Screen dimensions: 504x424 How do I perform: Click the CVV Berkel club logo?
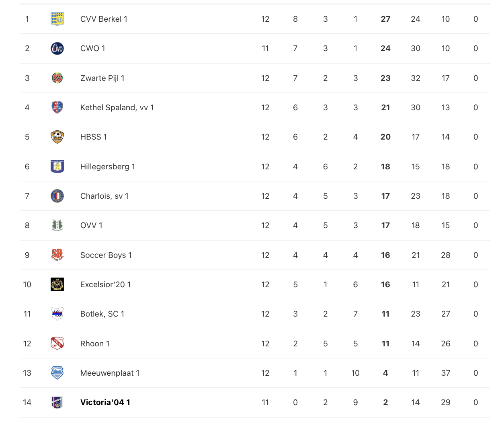click(x=57, y=19)
